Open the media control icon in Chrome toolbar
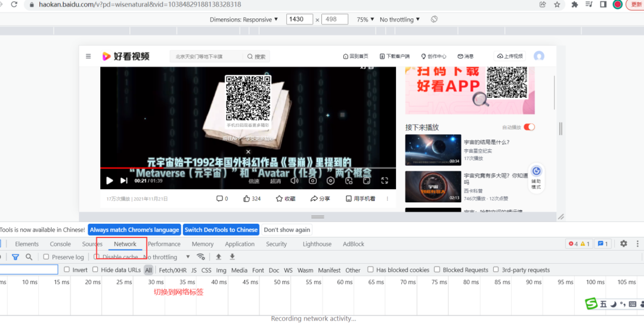The image size is (644, 324). (x=589, y=5)
